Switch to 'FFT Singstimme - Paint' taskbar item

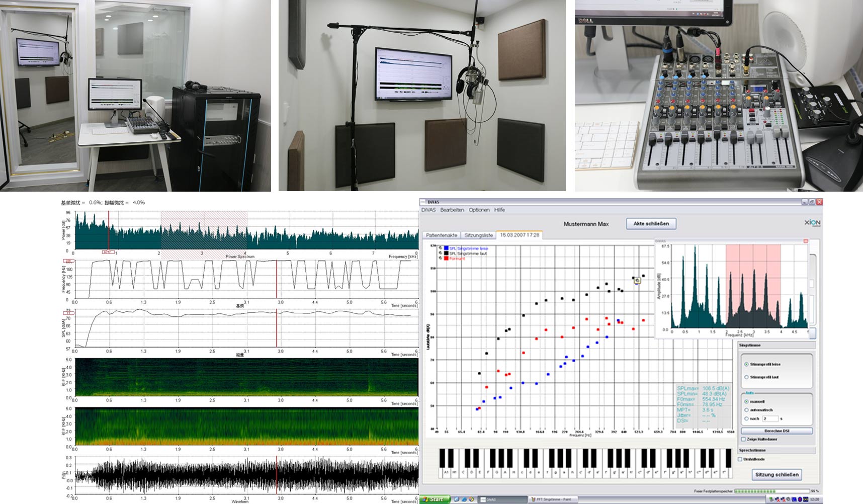552,499
